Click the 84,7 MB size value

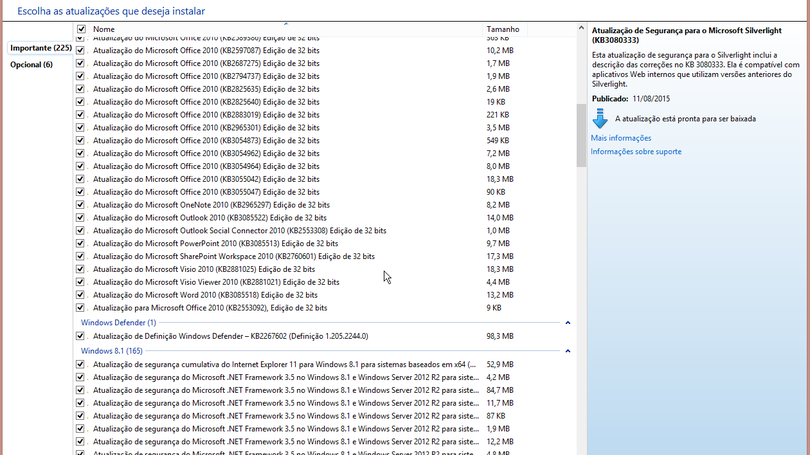pos(500,390)
